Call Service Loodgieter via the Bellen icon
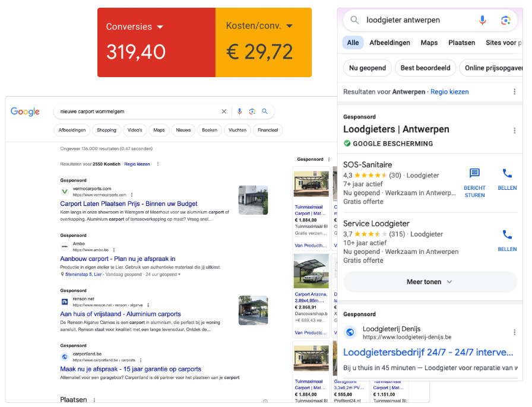 click(x=507, y=235)
